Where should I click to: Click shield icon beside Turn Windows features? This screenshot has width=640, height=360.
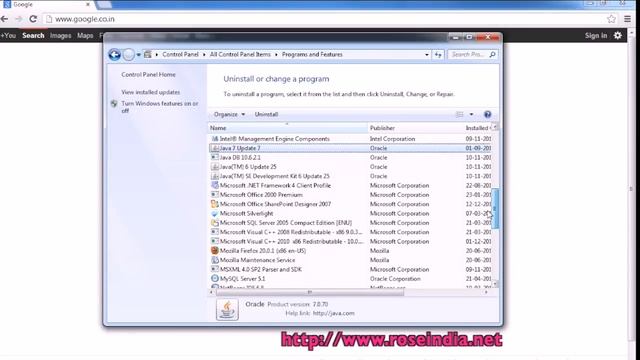pos(114,104)
